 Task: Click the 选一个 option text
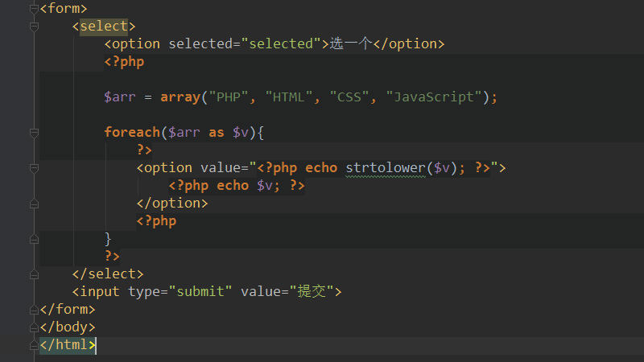(350, 43)
